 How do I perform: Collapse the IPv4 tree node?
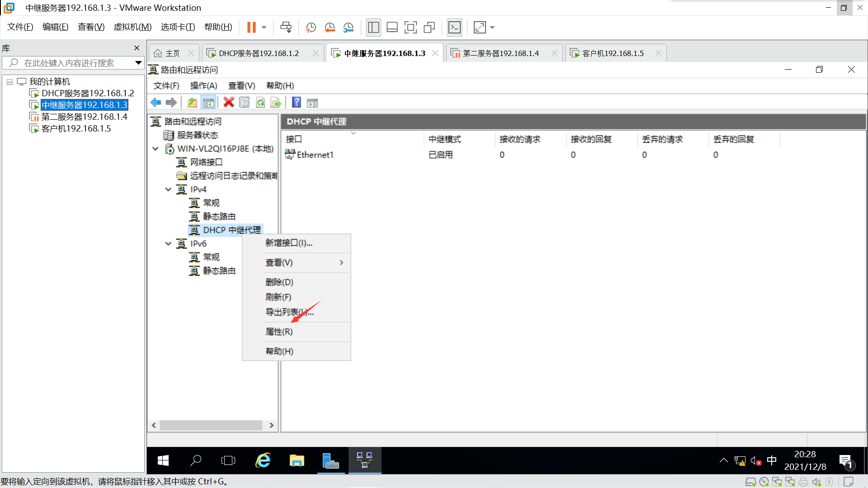point(168,189)
